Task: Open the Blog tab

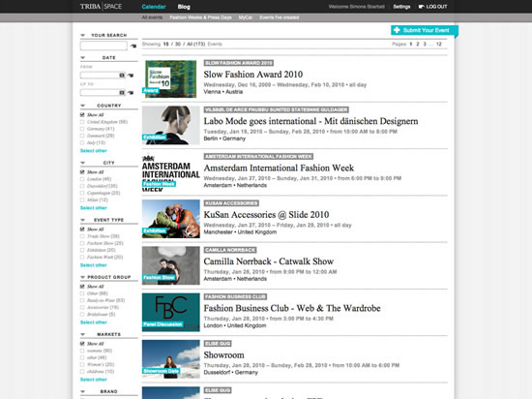Action: 184,7
